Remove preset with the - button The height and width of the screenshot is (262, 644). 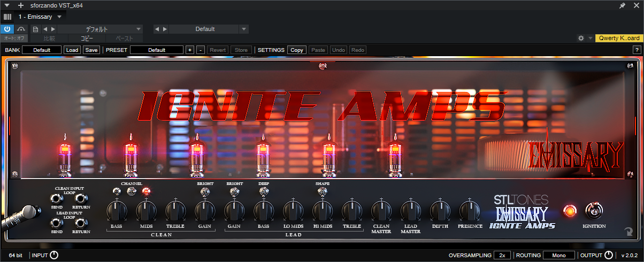point(200,50)
